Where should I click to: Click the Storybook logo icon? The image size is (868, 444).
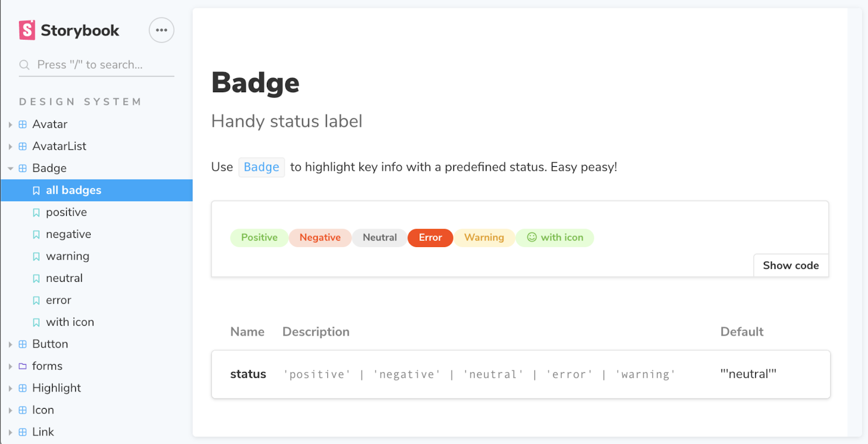pos(27,30)
